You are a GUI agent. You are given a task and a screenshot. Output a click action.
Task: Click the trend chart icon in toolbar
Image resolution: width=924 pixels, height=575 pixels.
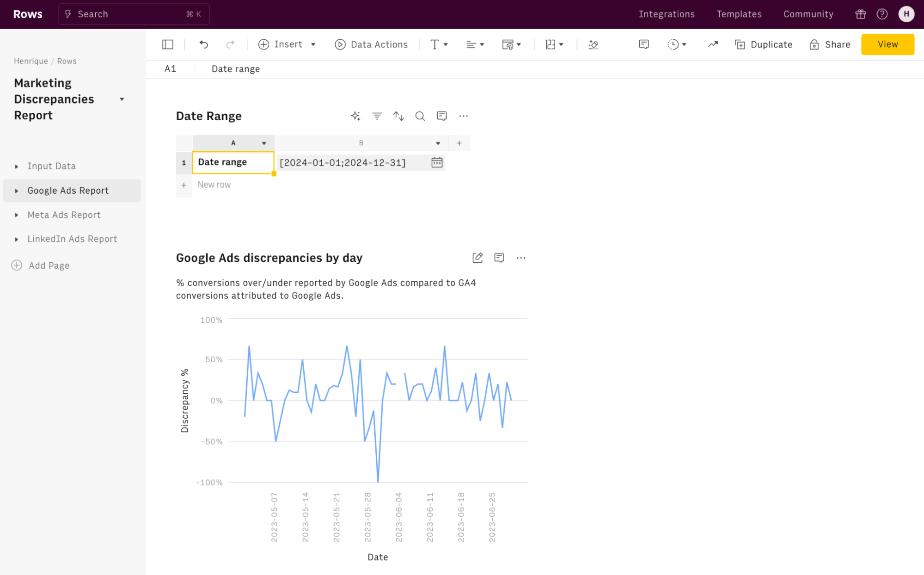[x=713, y=44]
